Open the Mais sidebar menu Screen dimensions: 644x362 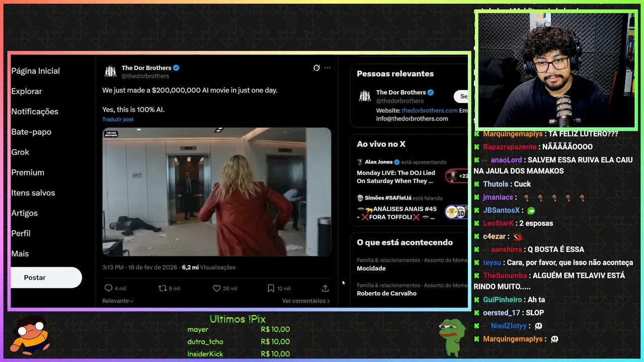tap(20, 254)
